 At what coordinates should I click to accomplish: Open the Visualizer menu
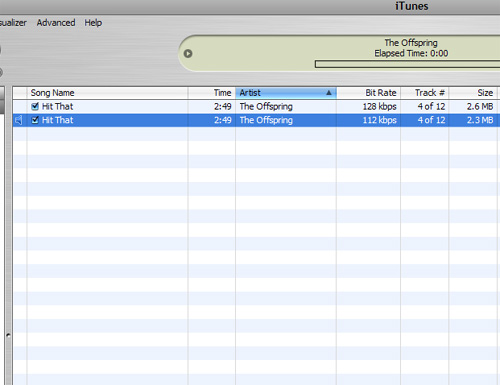pyautogui.click(x=13, y=23)
